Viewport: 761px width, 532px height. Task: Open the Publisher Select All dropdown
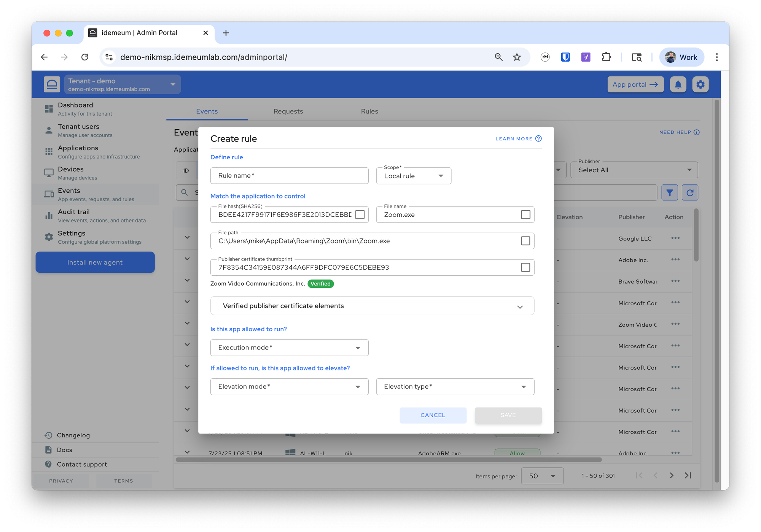(634, 170)
